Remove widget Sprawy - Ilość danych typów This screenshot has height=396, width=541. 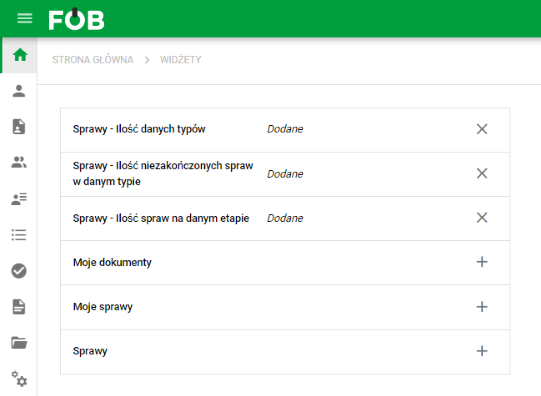(482, 129)
